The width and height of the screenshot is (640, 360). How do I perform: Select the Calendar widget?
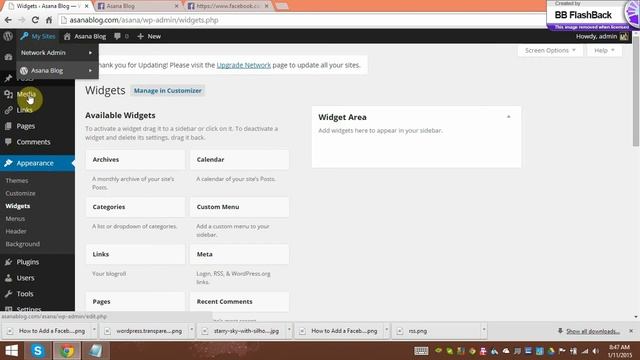pos(239,160)
